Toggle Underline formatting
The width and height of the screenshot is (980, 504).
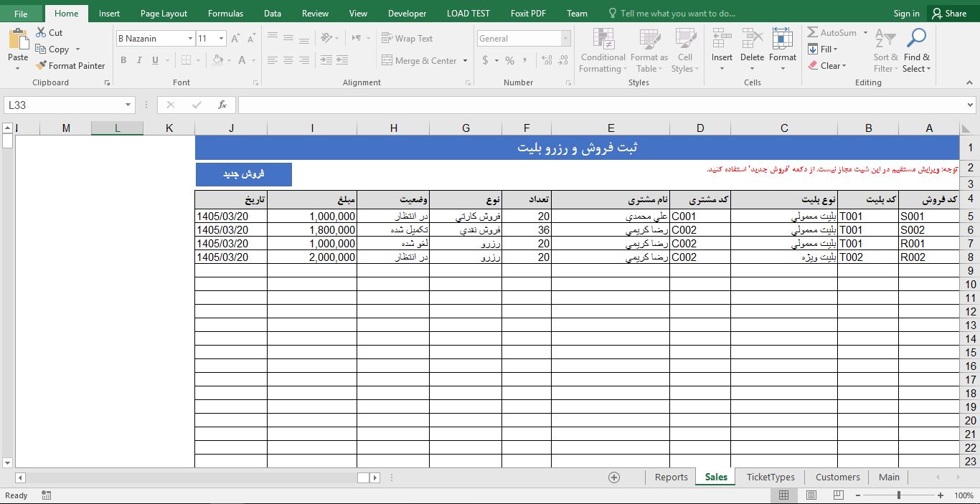155,60
